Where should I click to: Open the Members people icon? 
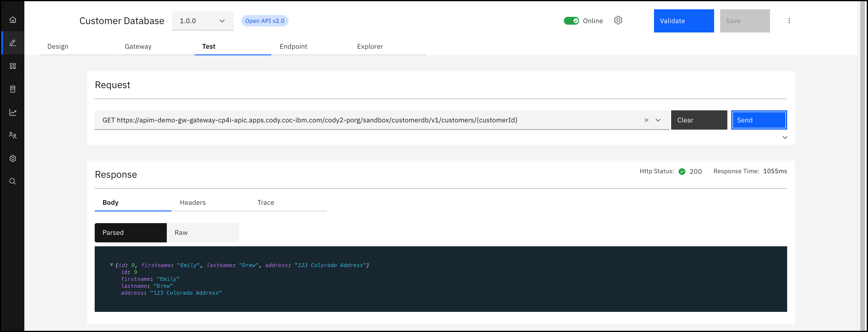13,135
